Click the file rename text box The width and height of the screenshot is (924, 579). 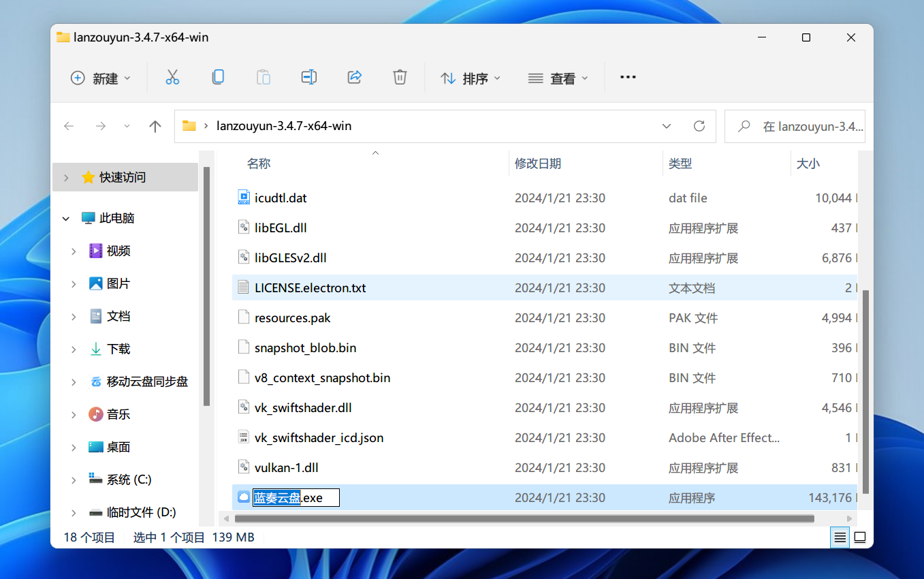[x=296, y=498]
